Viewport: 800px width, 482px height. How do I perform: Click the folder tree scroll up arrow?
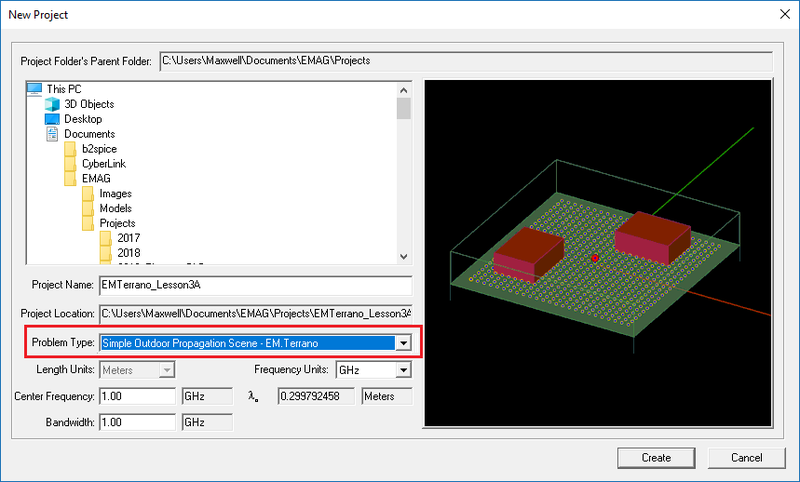pyautogui.click(x=404, y=90)
